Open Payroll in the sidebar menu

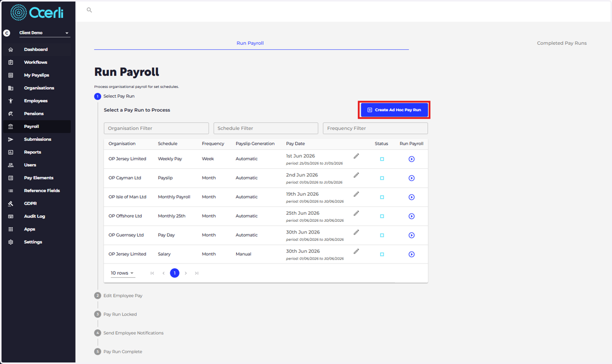pos(37,126)
